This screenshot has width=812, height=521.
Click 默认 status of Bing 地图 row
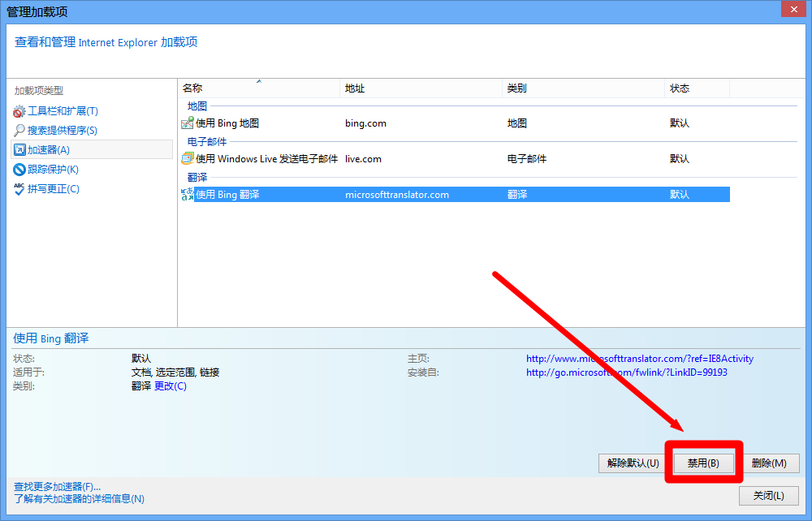pyautogui.click(x=680, y=123)
